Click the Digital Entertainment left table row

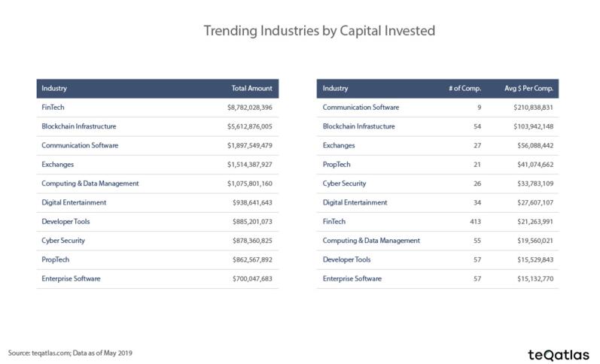click(x=157, y=202)
